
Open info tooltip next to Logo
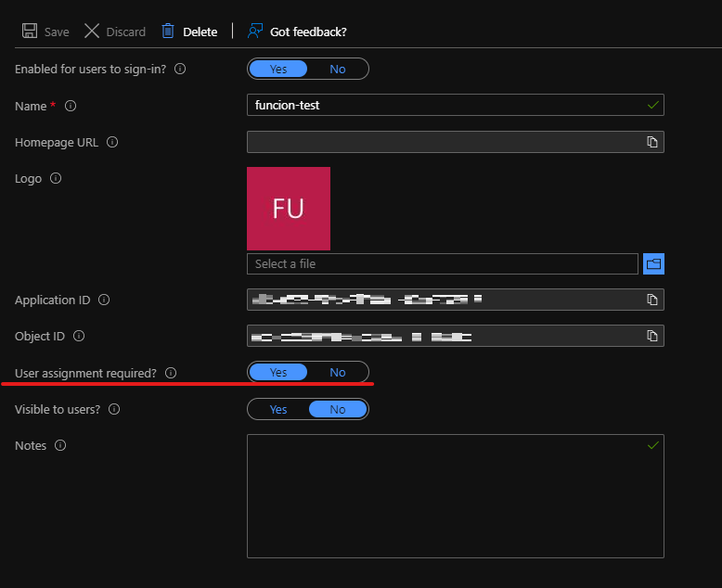(x=56, y=178)
